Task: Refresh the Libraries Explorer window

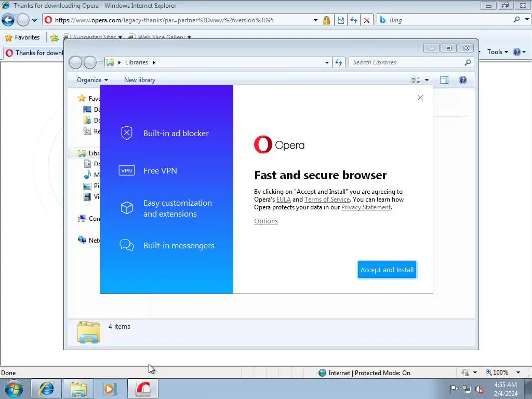Action: pyautogui.click(x=339, y=62)
